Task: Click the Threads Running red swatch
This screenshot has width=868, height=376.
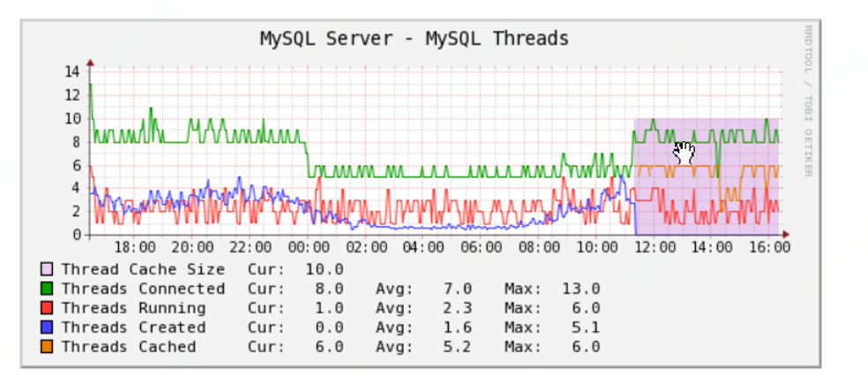Action: tap(47, 308)
